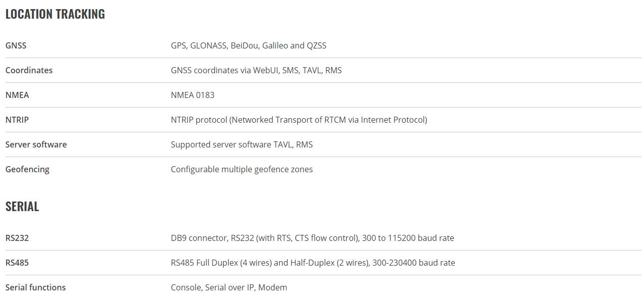644x300 pixels.
Task: Select the RS232 row label
Action: pos(17,238)
